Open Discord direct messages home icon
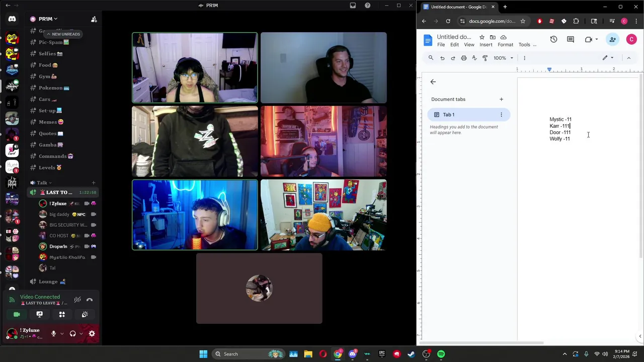This screenshot has width=644, height=362. pyautogui.click(x=12, y=19)
